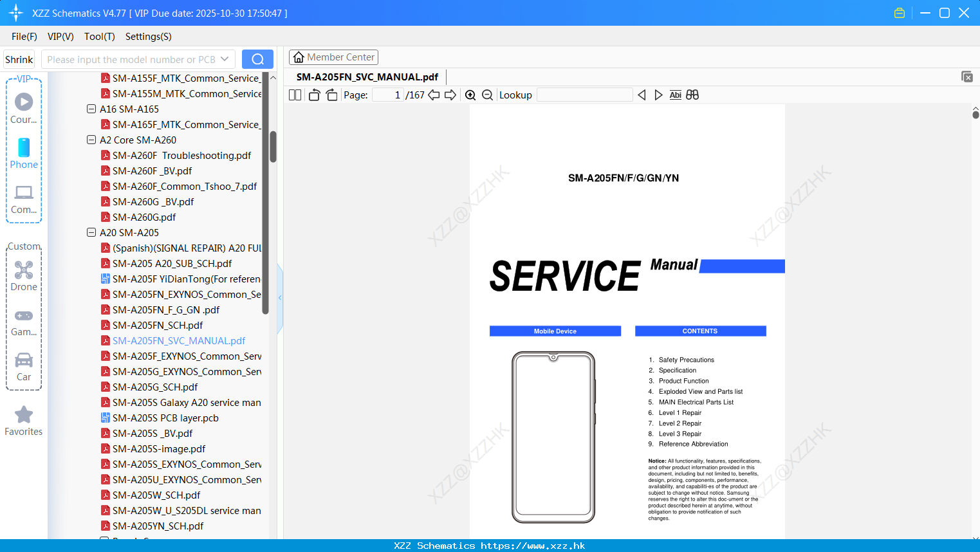Screen dimensions: 980x552
Task: Zoom in on the PDF
Action: coord(470,95)
